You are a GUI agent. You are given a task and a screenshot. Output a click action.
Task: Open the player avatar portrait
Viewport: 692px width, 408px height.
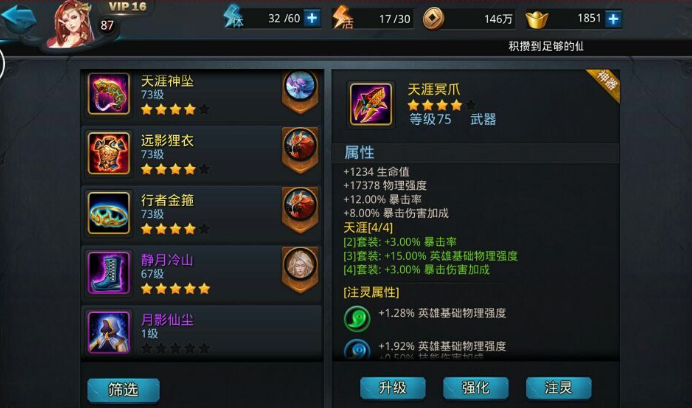(x=71, y=24)
